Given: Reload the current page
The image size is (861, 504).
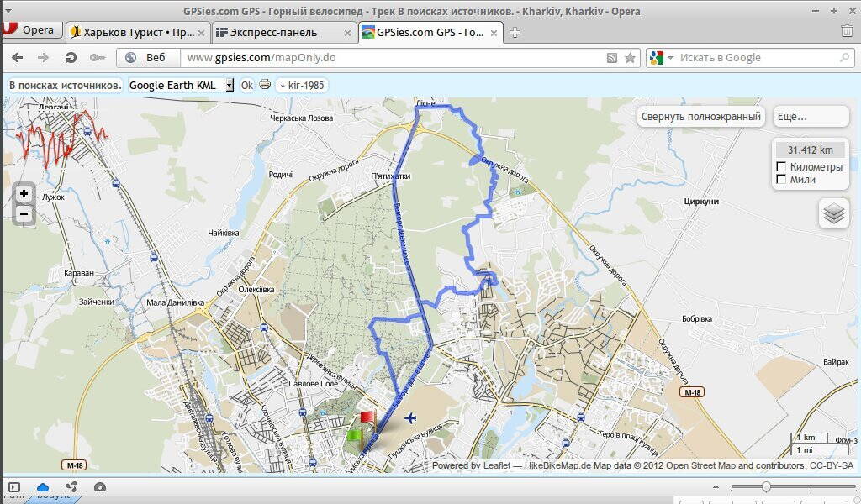Looking at the screenshot, I should coord(71,58).
